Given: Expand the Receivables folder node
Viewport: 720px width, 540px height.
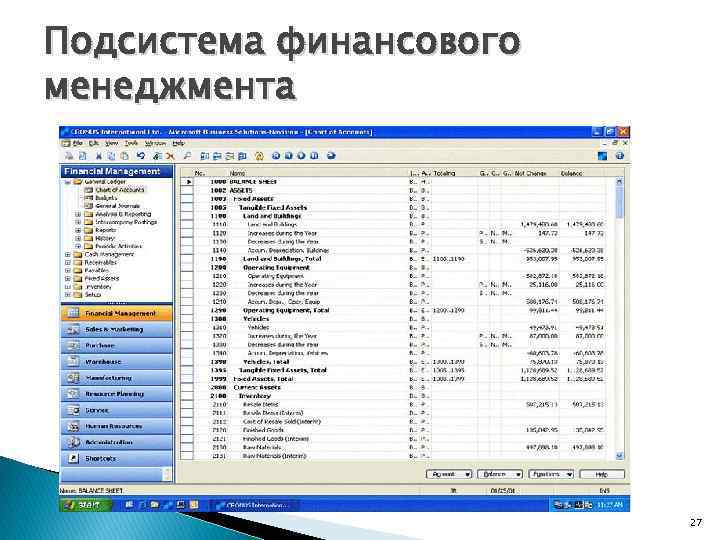Looking at the screenshot, I should 68,263.
